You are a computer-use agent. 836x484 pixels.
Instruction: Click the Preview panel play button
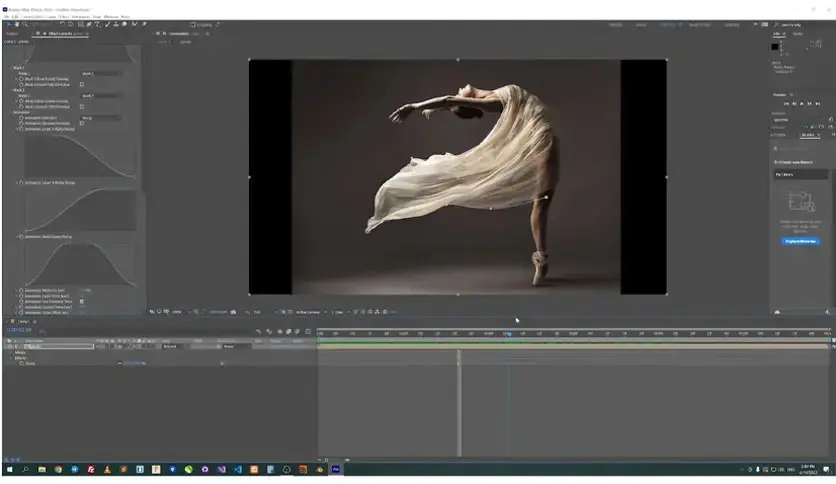(801, 103)
